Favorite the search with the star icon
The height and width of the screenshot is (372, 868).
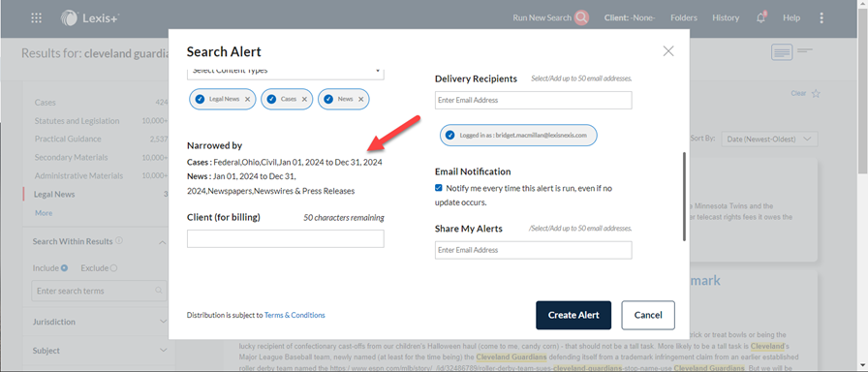(816, 94)
